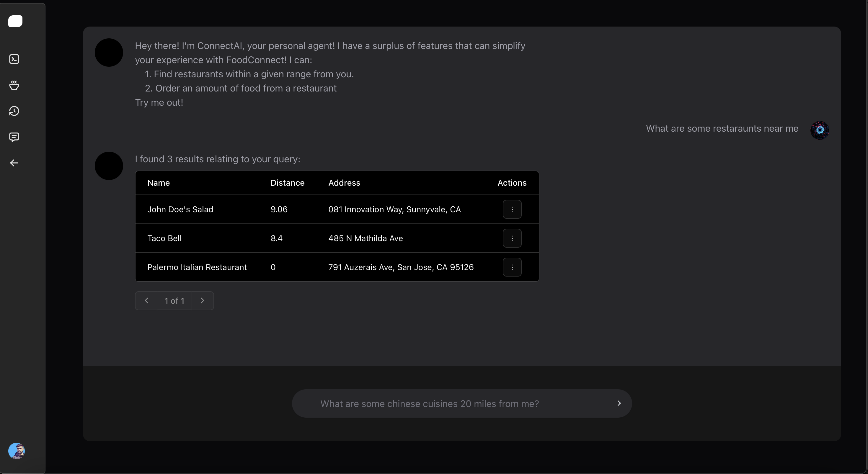Click the '1 of 1' page indicator
868x474 pixels.
point(174,300)
